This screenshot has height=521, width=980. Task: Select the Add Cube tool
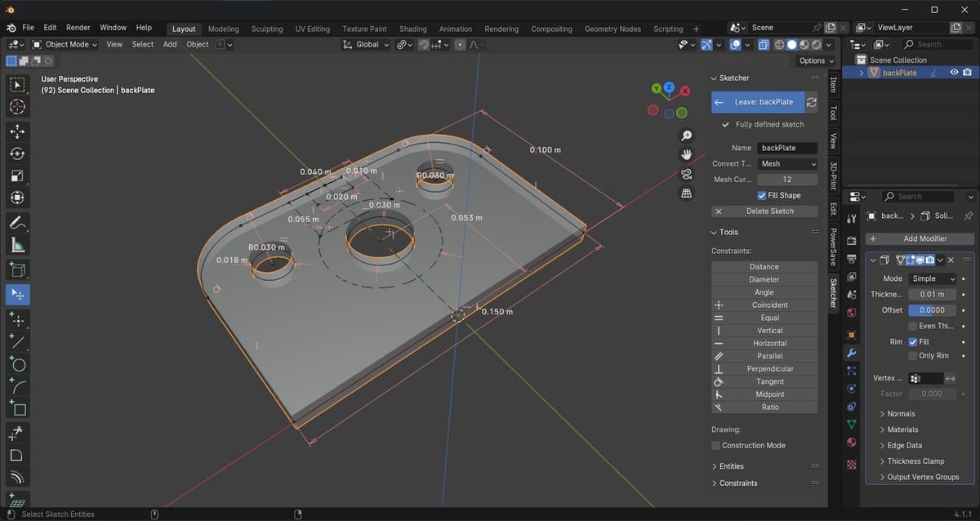coord(18,269)
